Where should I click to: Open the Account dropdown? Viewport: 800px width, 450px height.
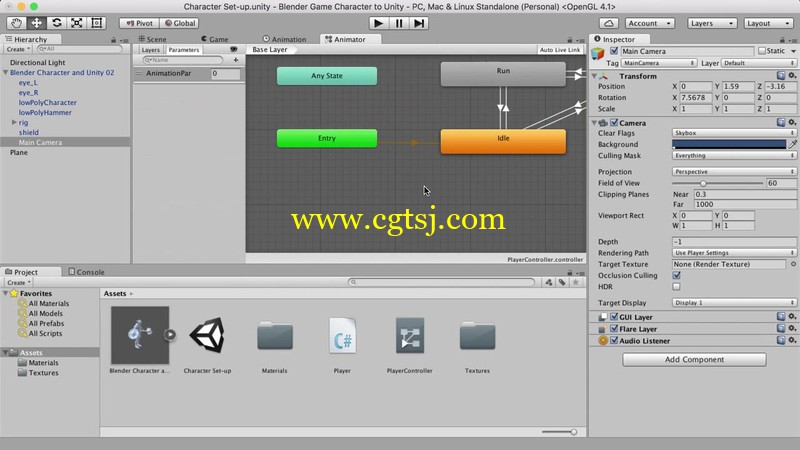click(x=649, y=23)
